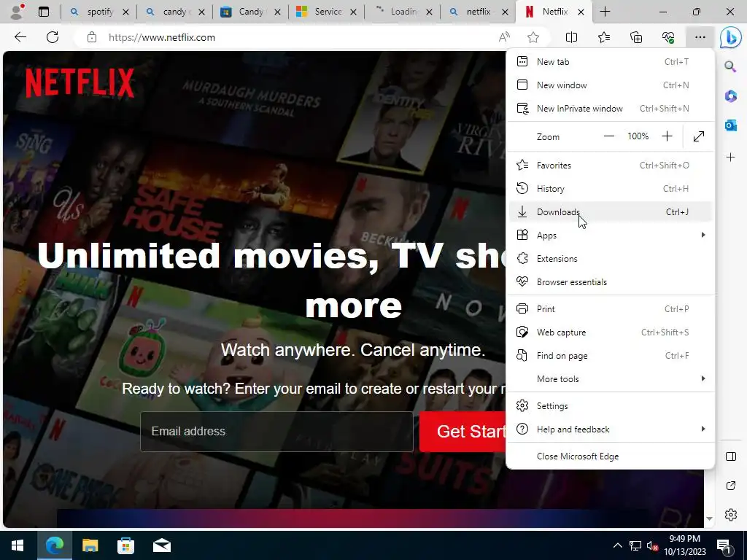Image resolution: width=747 pixels, height=560 pixels.
Task: Expand the Apps submenu
Action: point(611,236)
